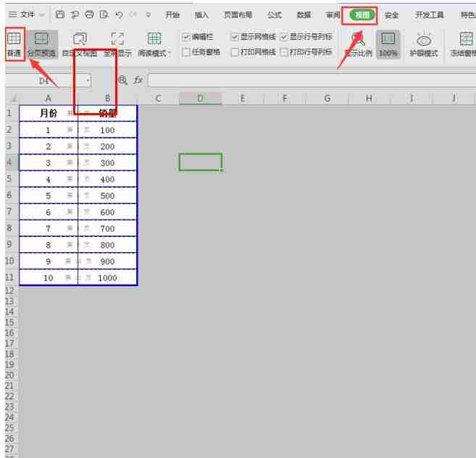The width and height of the screenshot is (476, 458).
Task: Enable 护眼模式 eye protection mode
Action: click(424, 44)
